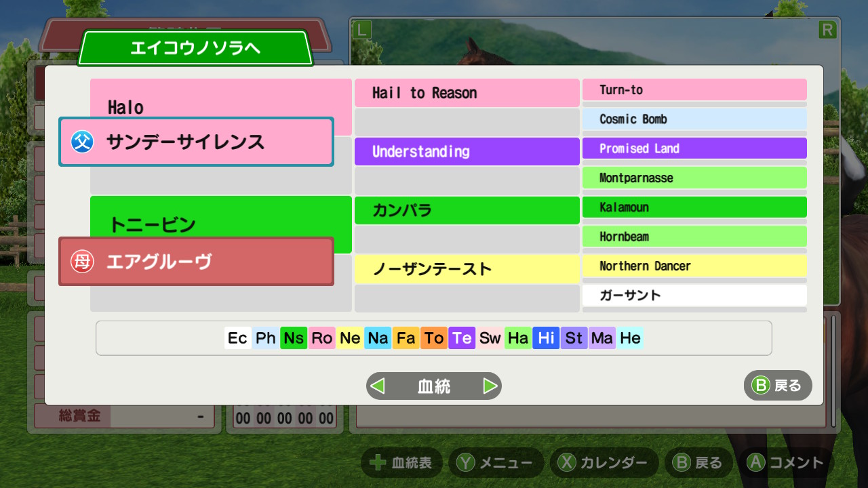Click the green plus 血統表 icon
This screenshot has width=868, height=488.
coord(377,463)
